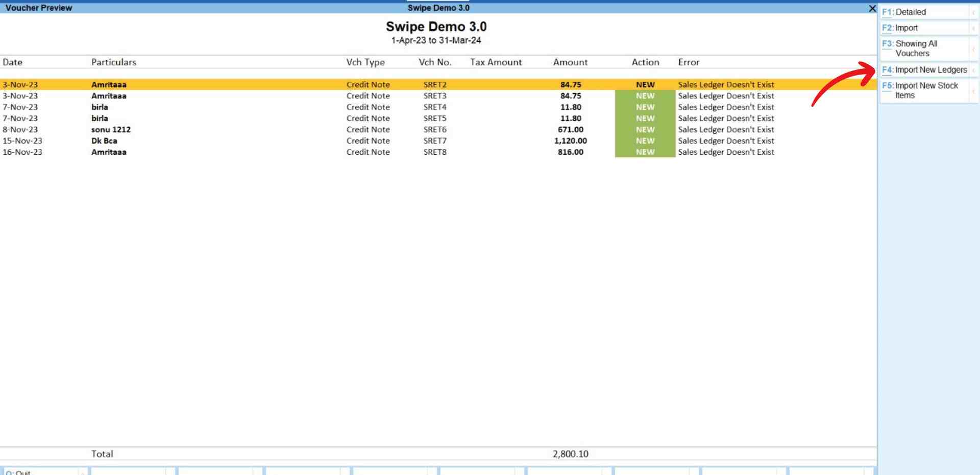
Task: Click F1: Detailed button
Action: pyautogui.click(x=924, y=12)
